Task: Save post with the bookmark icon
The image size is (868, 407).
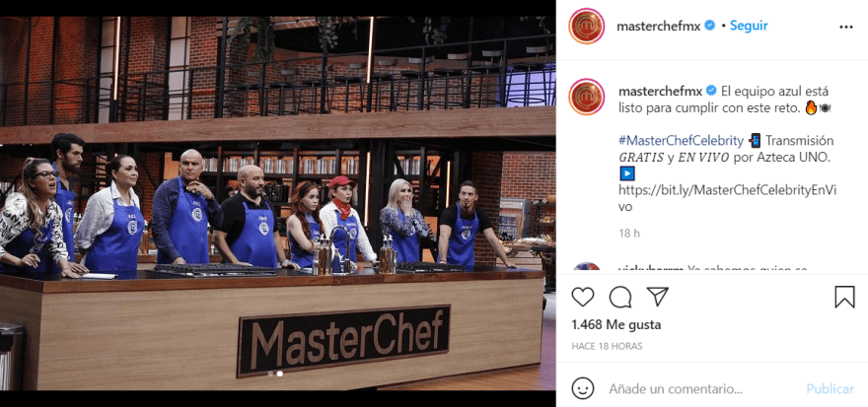Action: coord(844,297)
